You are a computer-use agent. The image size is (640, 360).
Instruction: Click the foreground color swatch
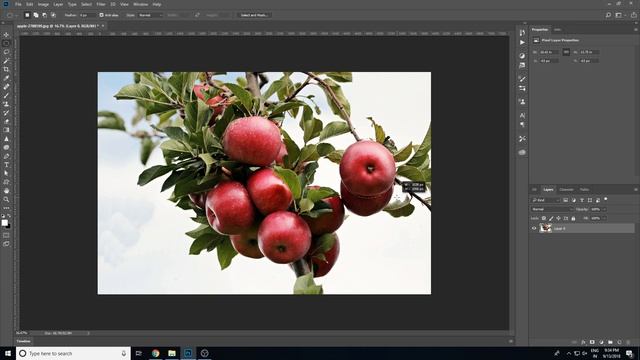click(x=4, y=222)
